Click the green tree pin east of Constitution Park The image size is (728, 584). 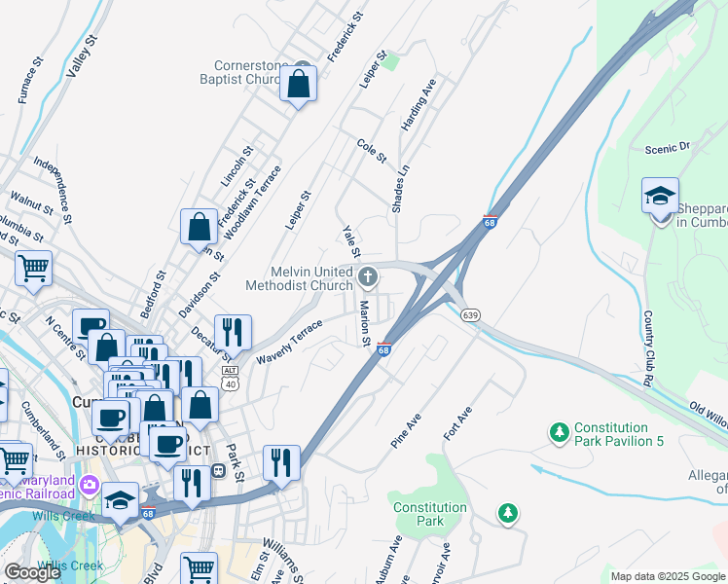(x=508, y=514)
